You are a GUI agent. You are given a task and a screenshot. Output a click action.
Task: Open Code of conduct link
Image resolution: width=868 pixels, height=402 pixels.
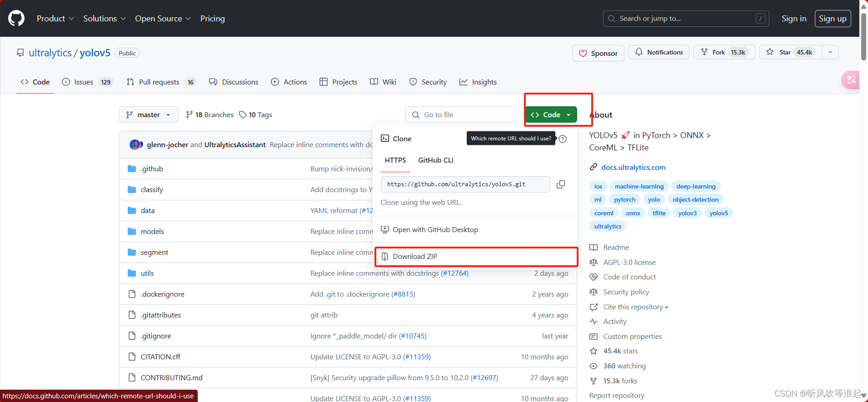coord(623,277)
